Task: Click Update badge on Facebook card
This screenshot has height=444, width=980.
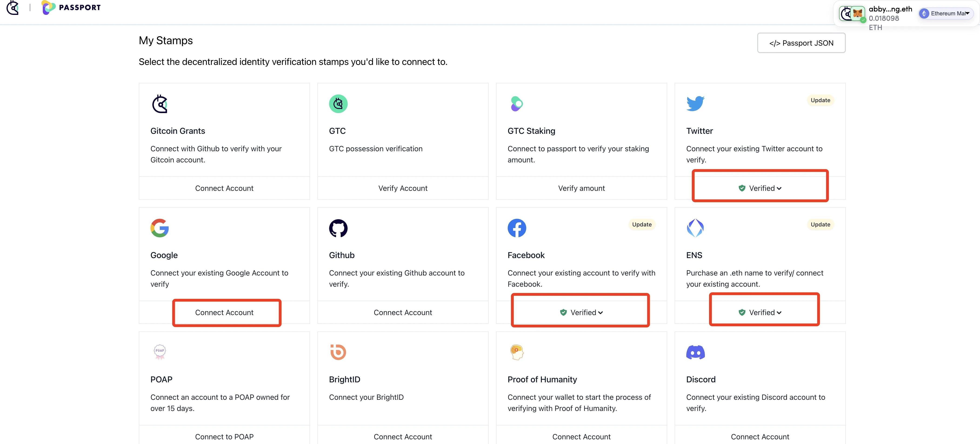Action: [x=641, y=225]
